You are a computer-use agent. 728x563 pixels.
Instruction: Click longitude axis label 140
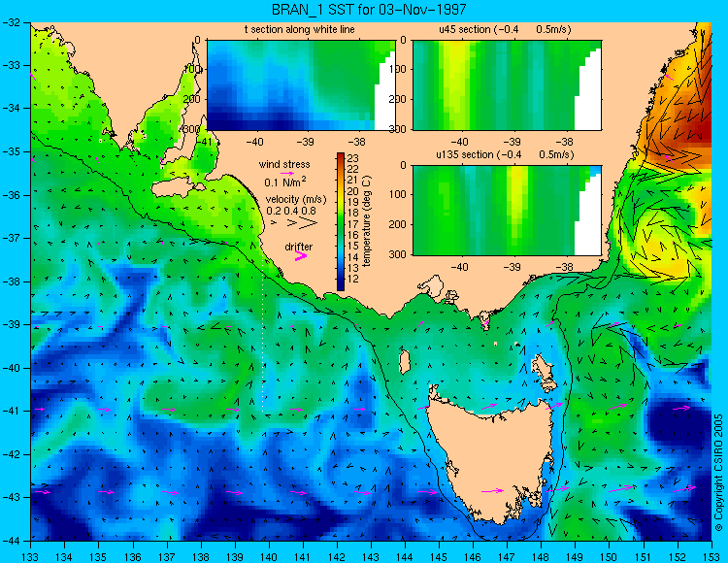[269, 557]
